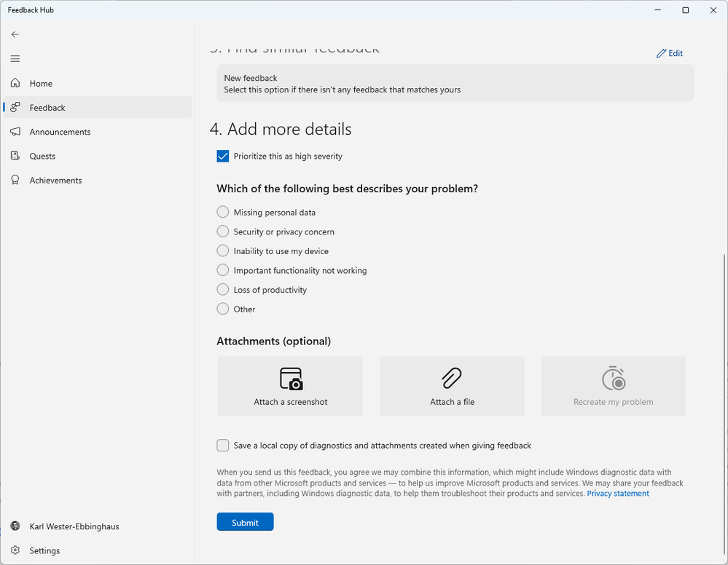Select Missing personal data option

223,212
